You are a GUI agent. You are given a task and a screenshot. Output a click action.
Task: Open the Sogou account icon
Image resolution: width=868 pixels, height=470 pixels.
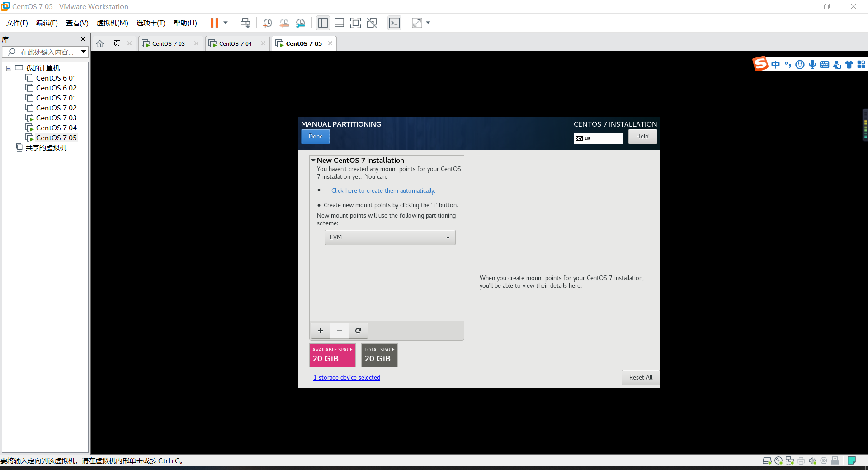click(x=837, y=65)
